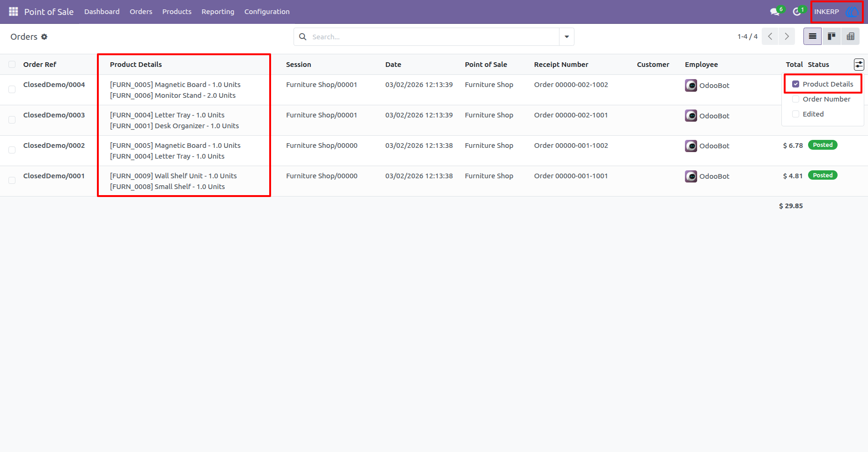Click Posted status badge for ClosedDemo/0002
868x452 pixels.
click(x=823, y=145)
